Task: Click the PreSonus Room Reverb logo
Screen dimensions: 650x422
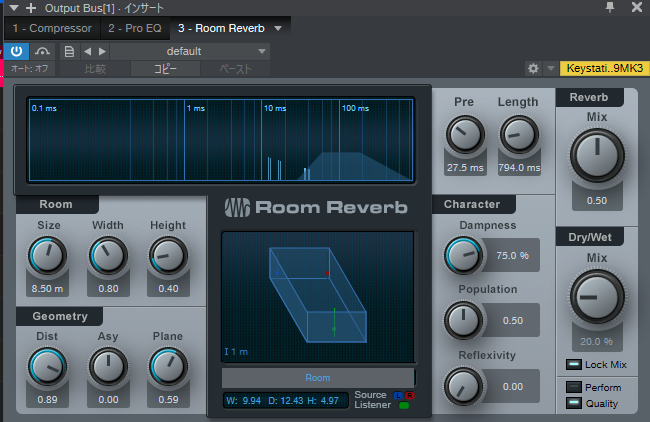Action: [316, 207]
